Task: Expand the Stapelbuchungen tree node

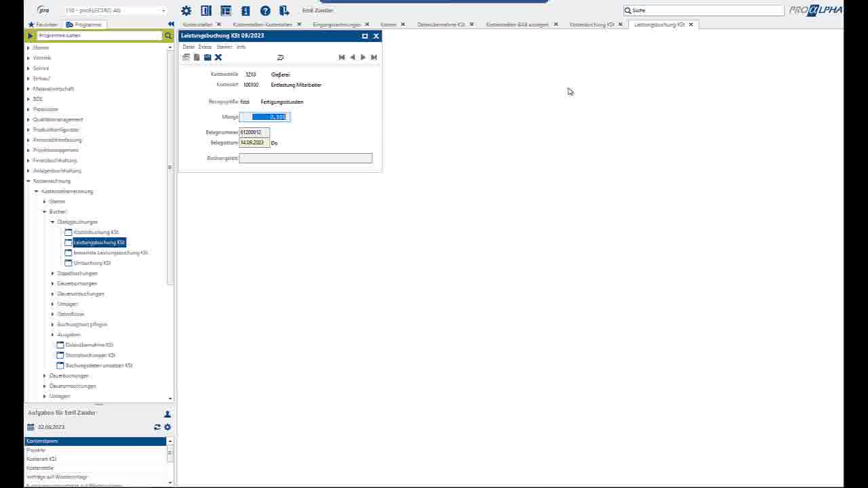Action: pos(53,273)
